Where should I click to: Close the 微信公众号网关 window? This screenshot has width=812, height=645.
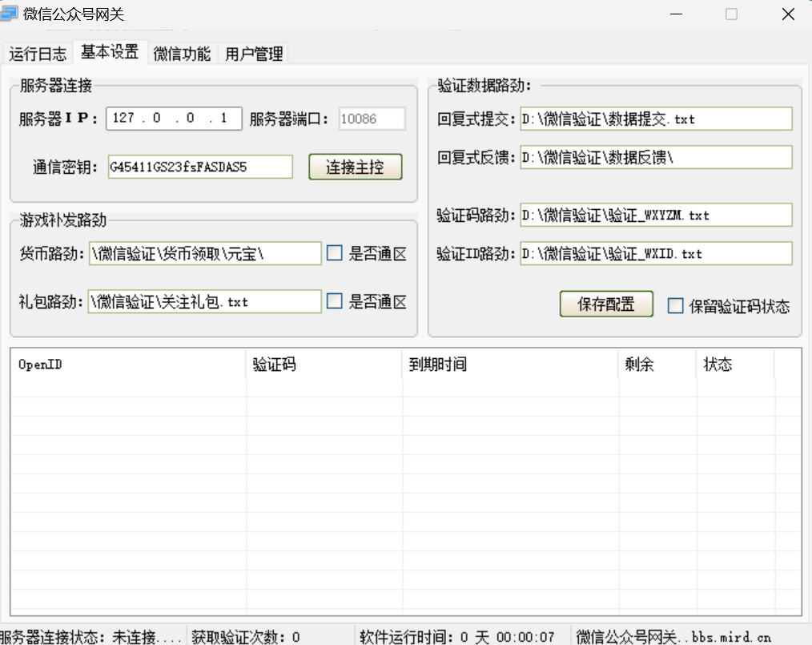[x=788, y=14]
